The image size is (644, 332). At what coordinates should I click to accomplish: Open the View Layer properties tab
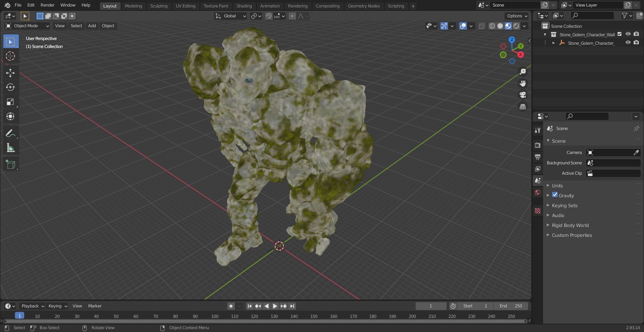[x=537, y=169]
